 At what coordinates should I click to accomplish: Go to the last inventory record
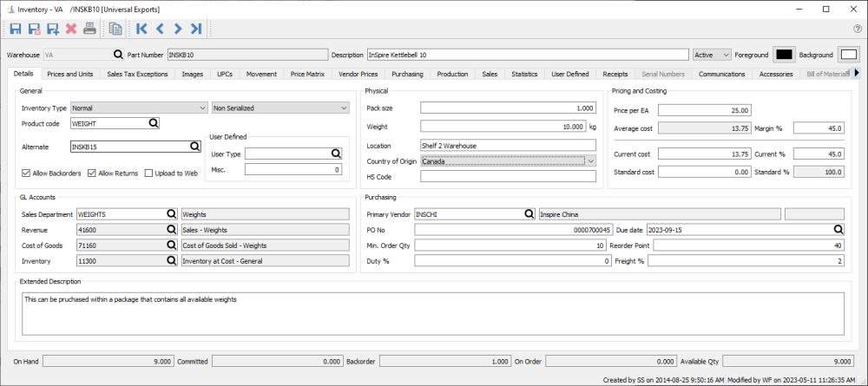coord(196,29)
